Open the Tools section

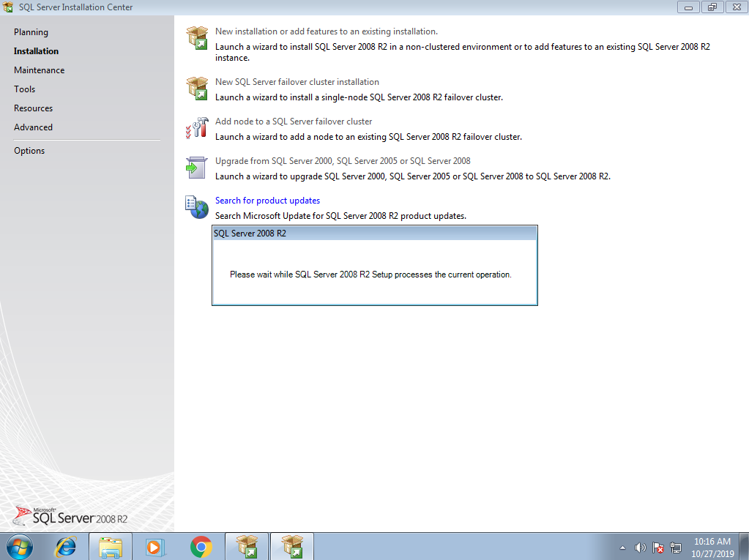(24, 89)
